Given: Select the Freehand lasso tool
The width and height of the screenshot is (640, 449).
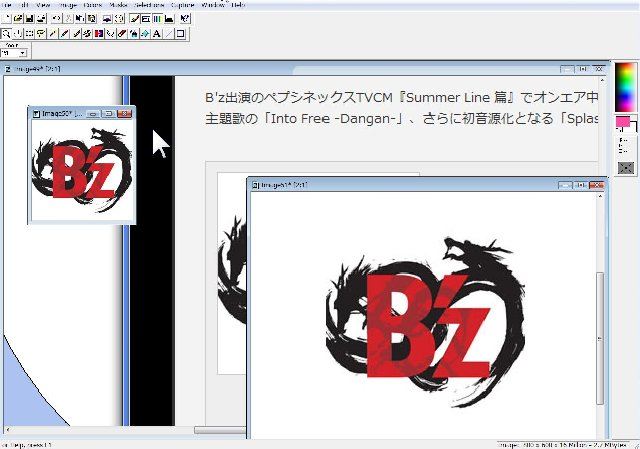Looking at the screenshot, I should [x=41, y=33].
